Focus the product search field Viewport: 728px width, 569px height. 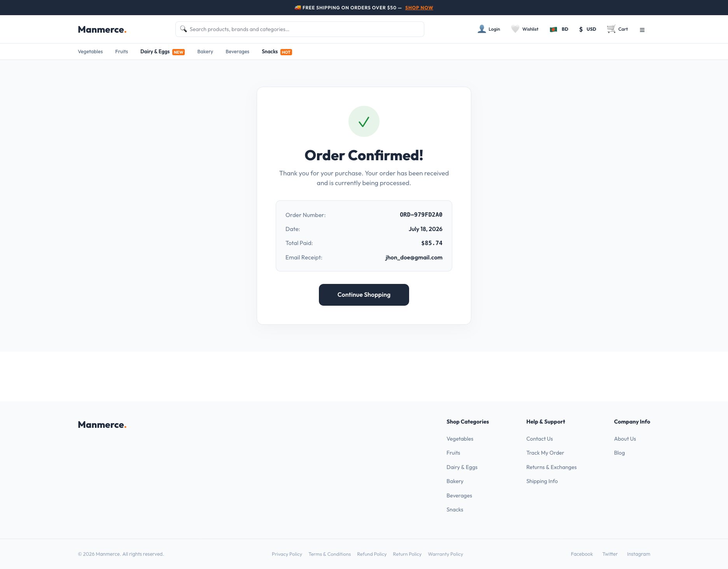point(300,29)
